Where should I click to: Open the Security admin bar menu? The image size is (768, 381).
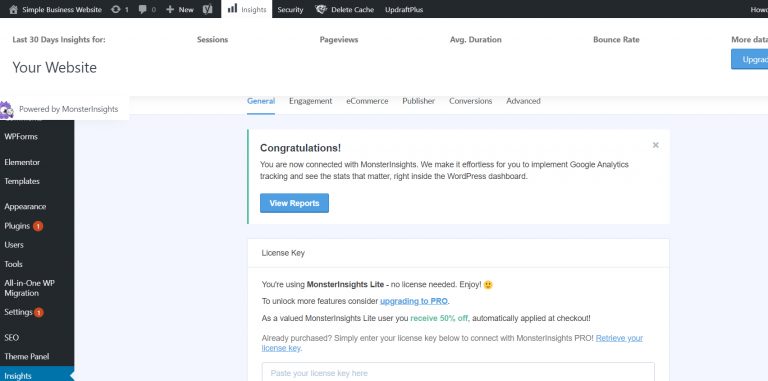[x=290, y=9]
